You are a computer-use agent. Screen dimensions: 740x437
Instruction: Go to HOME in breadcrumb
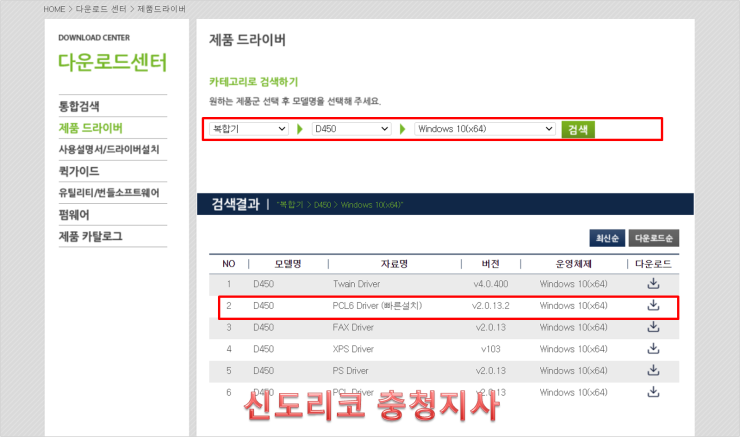(x=54, y=9)
